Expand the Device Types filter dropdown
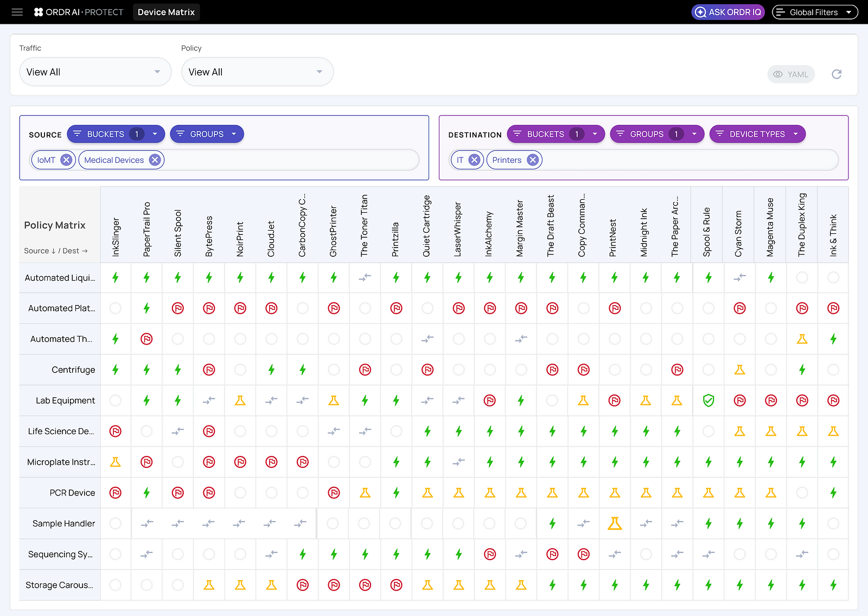Image resolution: width=868 pixels, height=616 pixels. [x=757, y=134]
